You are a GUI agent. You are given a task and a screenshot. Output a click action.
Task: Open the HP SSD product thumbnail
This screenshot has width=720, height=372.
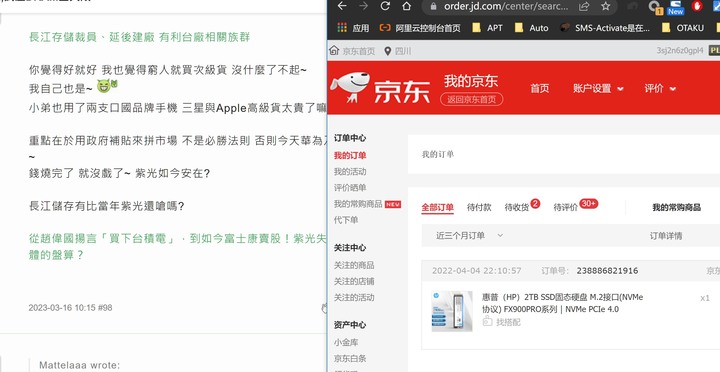coord(452,311)
